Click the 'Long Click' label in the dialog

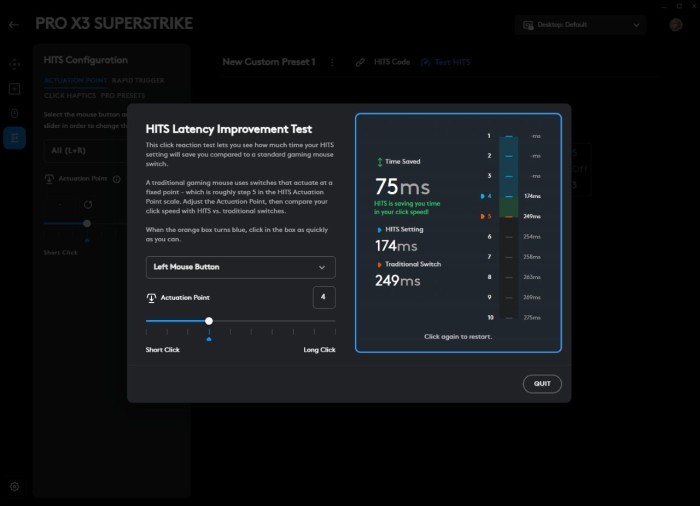click(x=319, y=350)
